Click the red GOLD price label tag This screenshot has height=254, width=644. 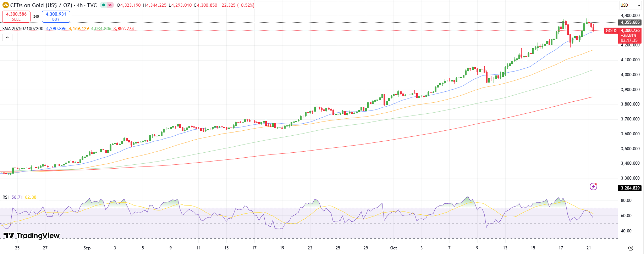611,31
